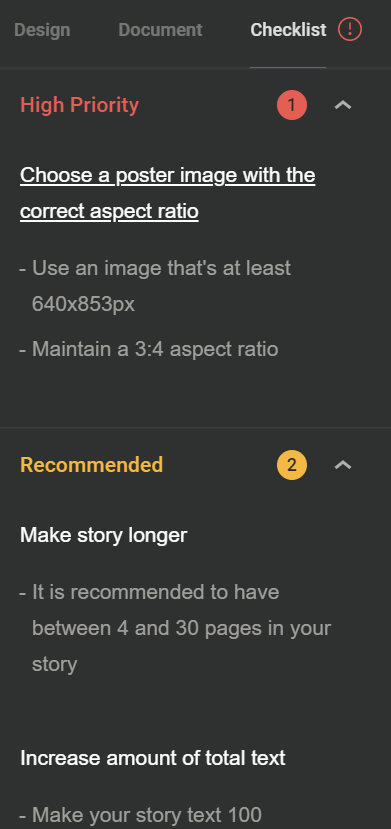391x829 pixels.
Task: Click the Make your story text 100 line
Action: click(x=141, y=815)
